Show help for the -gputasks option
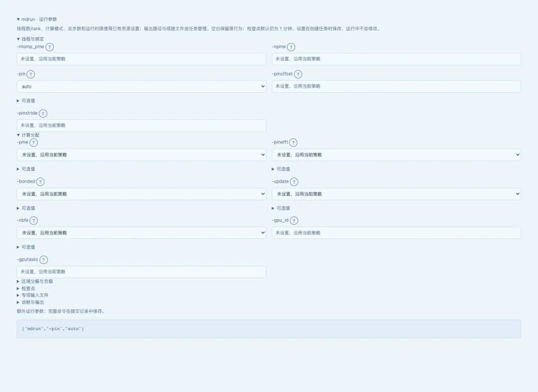Screen dimensions: 538x392 click(x=44, y=260)
